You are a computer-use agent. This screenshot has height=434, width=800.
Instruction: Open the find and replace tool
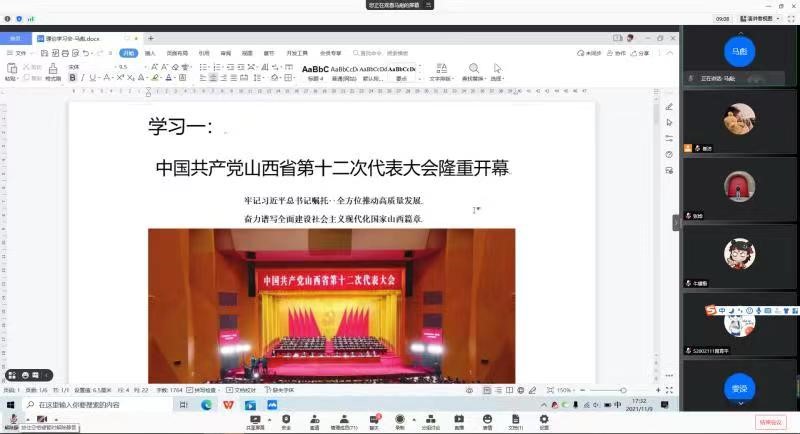tap(471, 72)
